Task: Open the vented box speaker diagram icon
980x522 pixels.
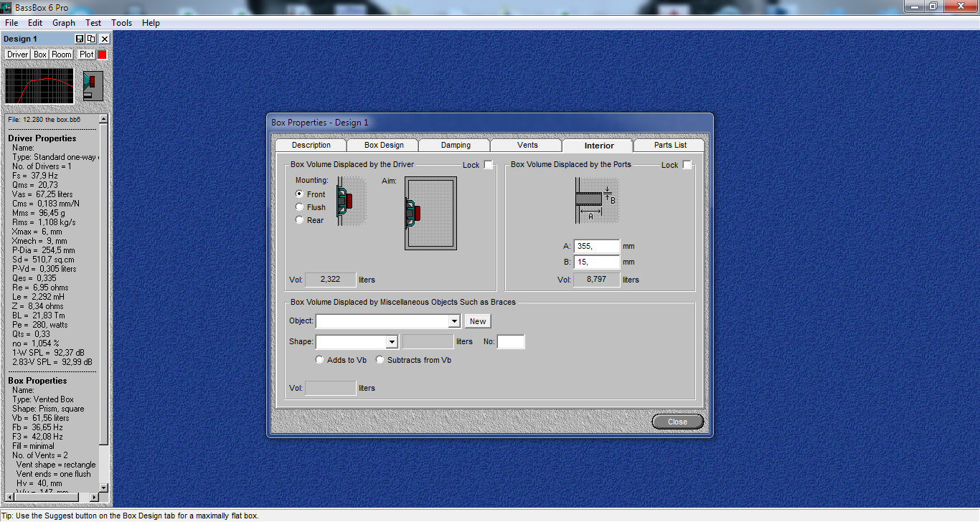Action: click(x=93, y=85)
